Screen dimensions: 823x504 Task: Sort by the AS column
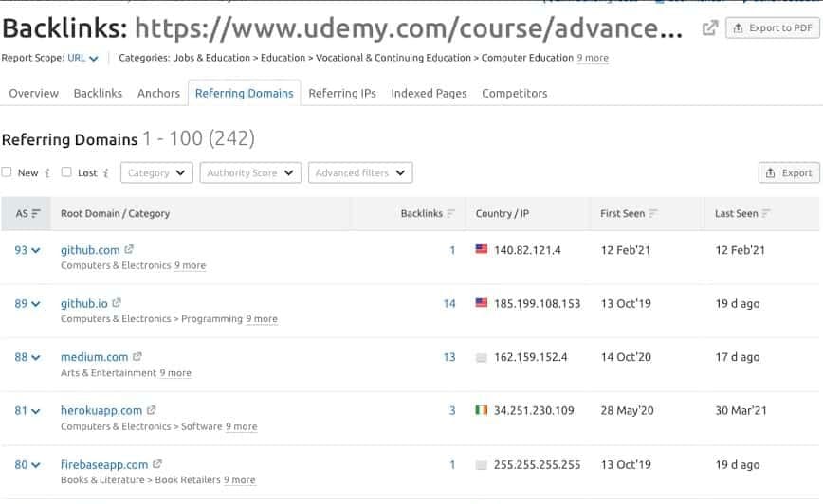click(27, 213)
